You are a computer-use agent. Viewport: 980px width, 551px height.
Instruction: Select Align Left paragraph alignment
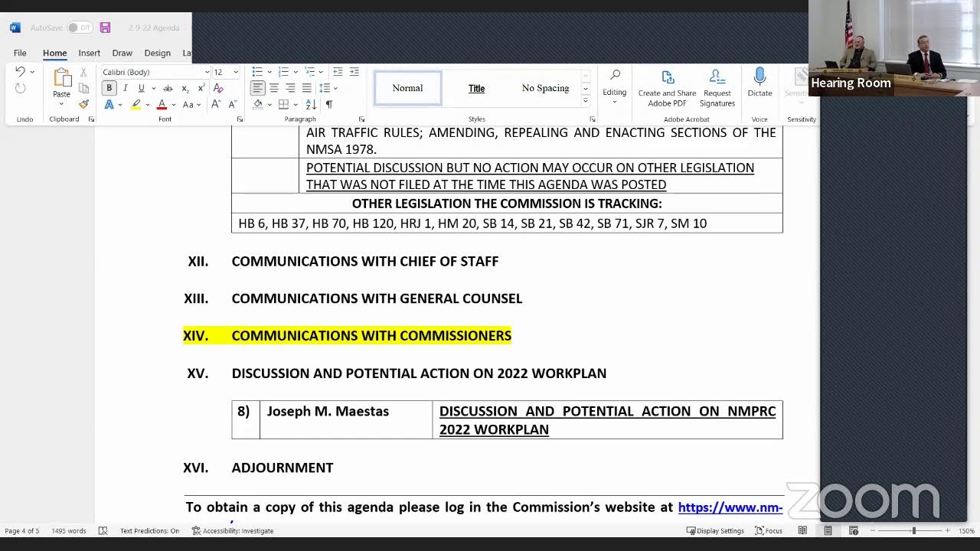click(258, 88)
